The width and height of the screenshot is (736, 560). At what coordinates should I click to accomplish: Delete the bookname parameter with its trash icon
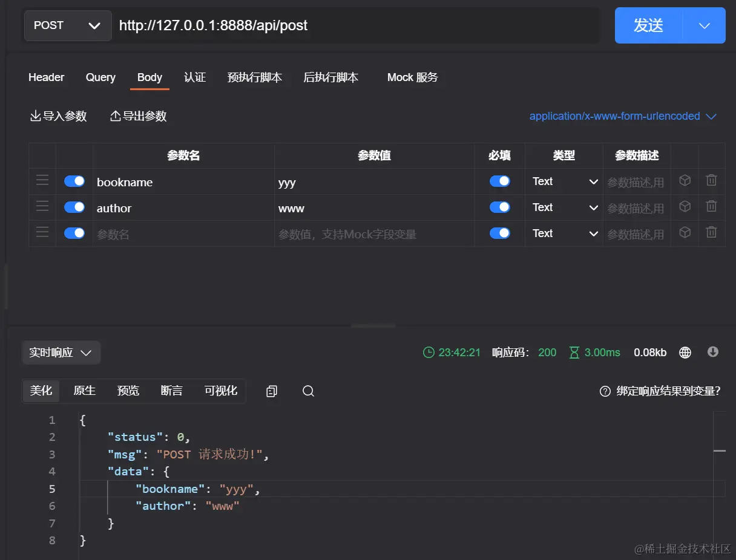pyautogui.click(x=711, y=181)
